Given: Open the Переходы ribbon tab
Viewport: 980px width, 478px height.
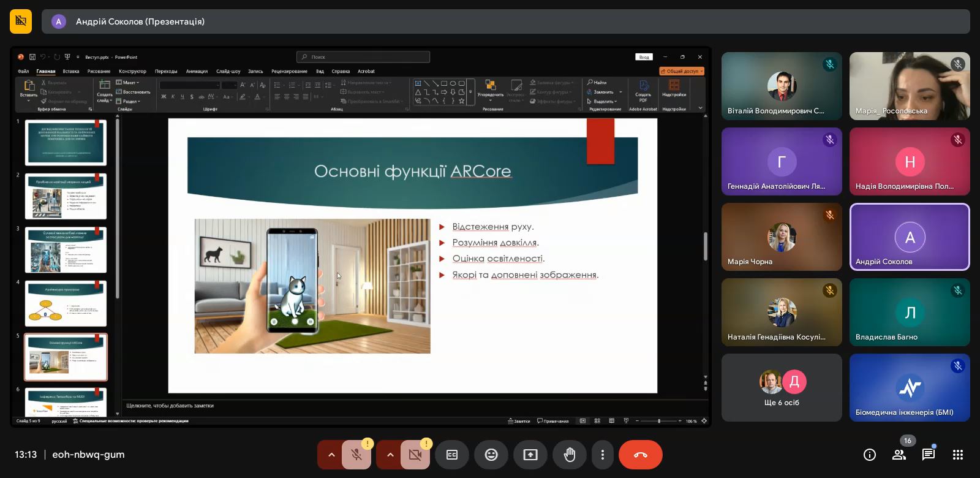Looking at the screenshot, I should tap(166, 71).
